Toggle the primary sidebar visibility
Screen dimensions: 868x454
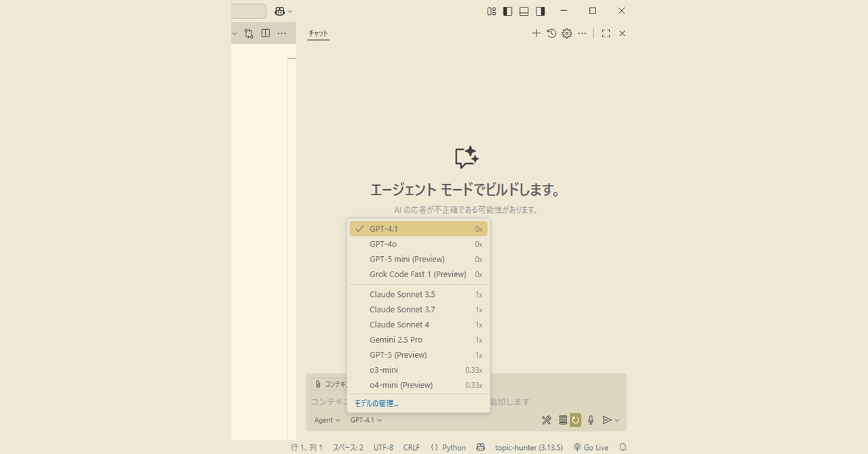point(507,11)
